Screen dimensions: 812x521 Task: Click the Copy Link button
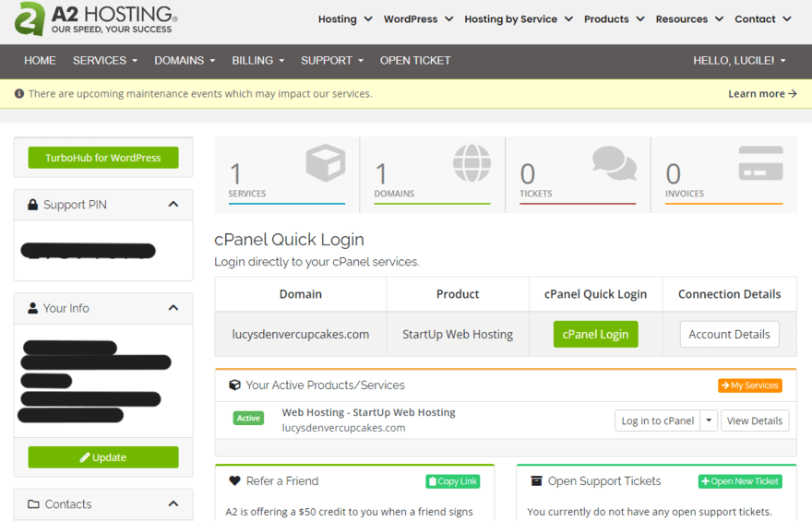pyautogui.click(x=453, y=481)
